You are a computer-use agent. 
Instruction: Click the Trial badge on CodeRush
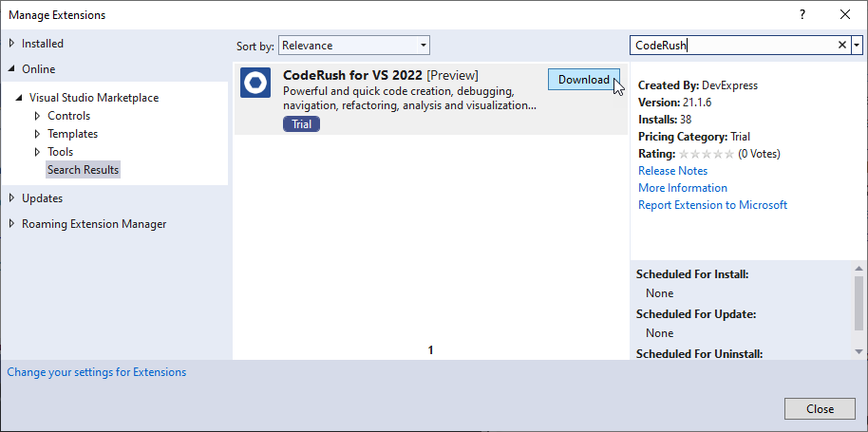pyautogui.click(x=301, y=123)
